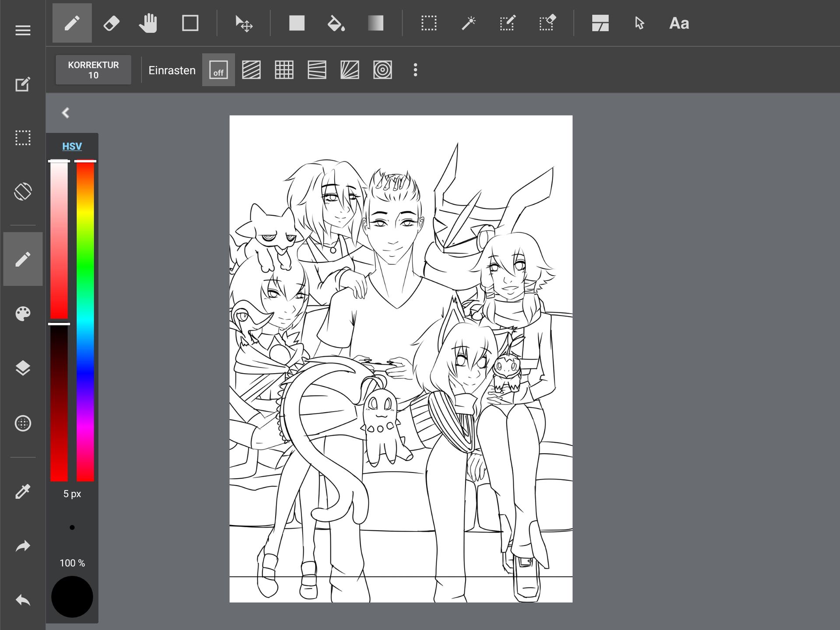Select the Hand pan tool
840x630 pixels.
click(x=148, y=23)
